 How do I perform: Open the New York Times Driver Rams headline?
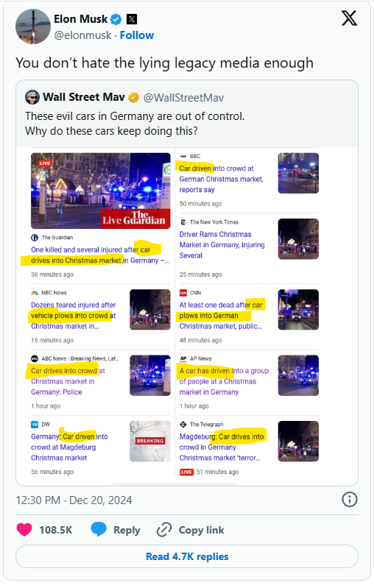coord(222,245)
